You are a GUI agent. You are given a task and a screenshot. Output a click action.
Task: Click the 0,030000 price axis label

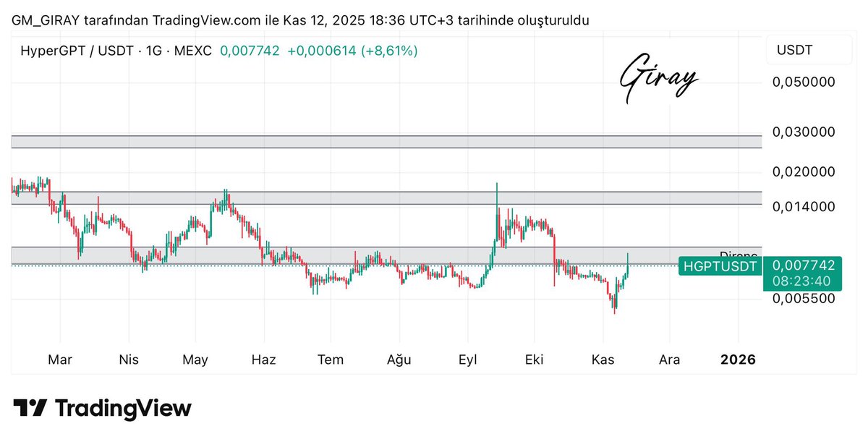click(804, 132)
